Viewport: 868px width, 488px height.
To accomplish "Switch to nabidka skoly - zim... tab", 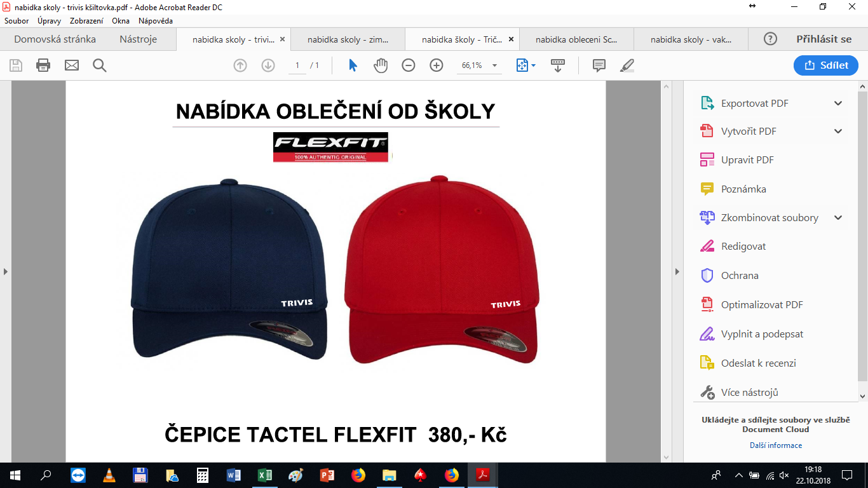I will pyautogui.click(x=348, y=39).
